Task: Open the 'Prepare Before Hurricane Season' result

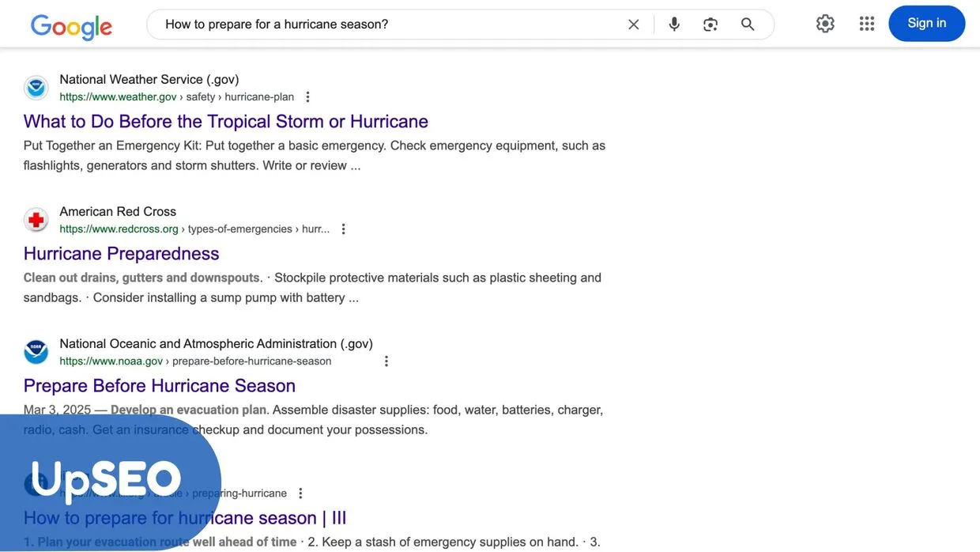Action: (159, 385)
